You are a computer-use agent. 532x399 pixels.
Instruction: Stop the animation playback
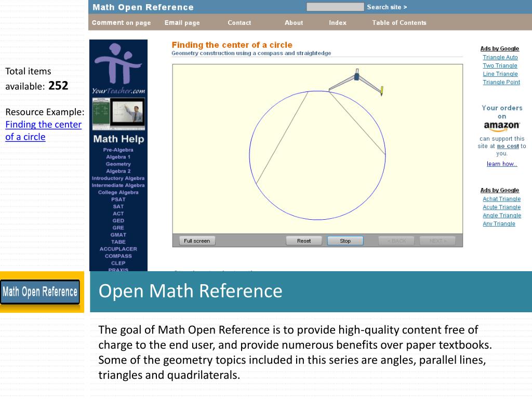(x=345, y=241)
